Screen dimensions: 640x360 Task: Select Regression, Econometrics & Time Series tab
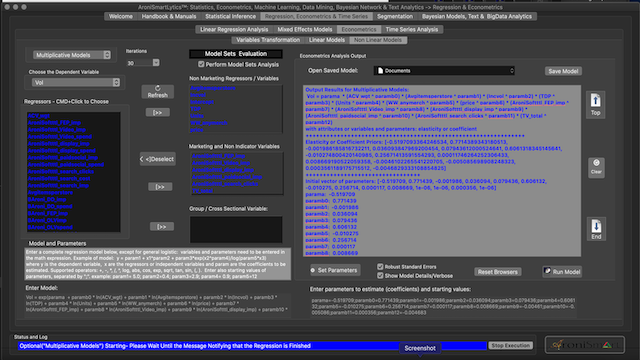pos(316,16)
